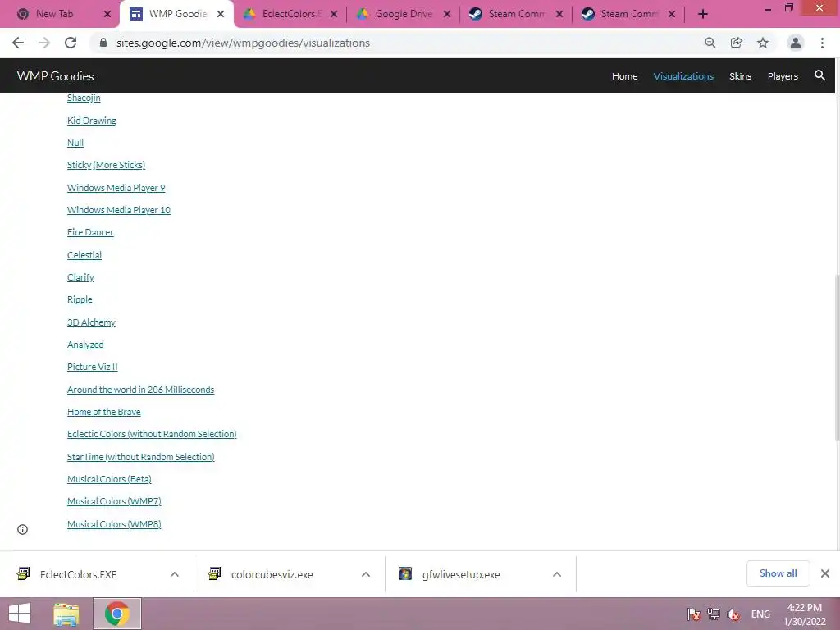Open the Celestial link
The width and height of the screenshot is (840, 630).
(x=84, y=255)
